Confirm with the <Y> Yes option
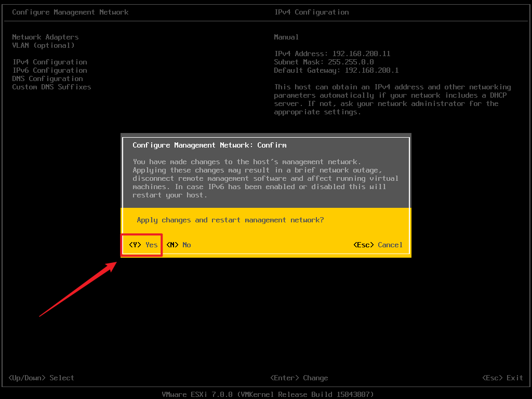 (143, 245)
